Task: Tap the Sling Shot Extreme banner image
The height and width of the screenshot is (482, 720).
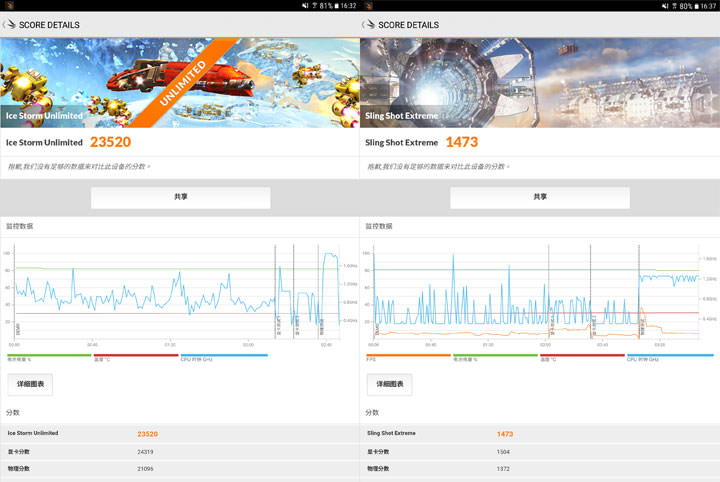Action: click(x=540, y=82)
